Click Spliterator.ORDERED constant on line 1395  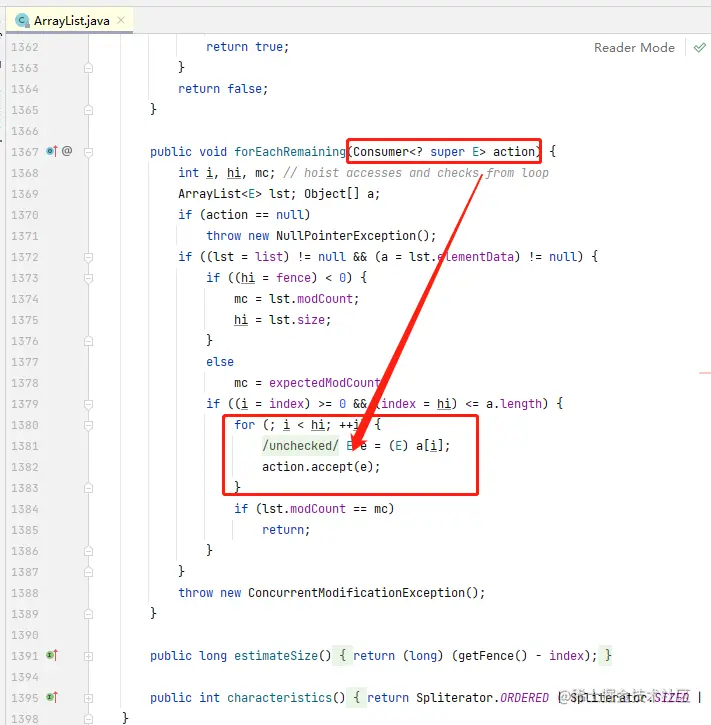[x=482, y=698]
